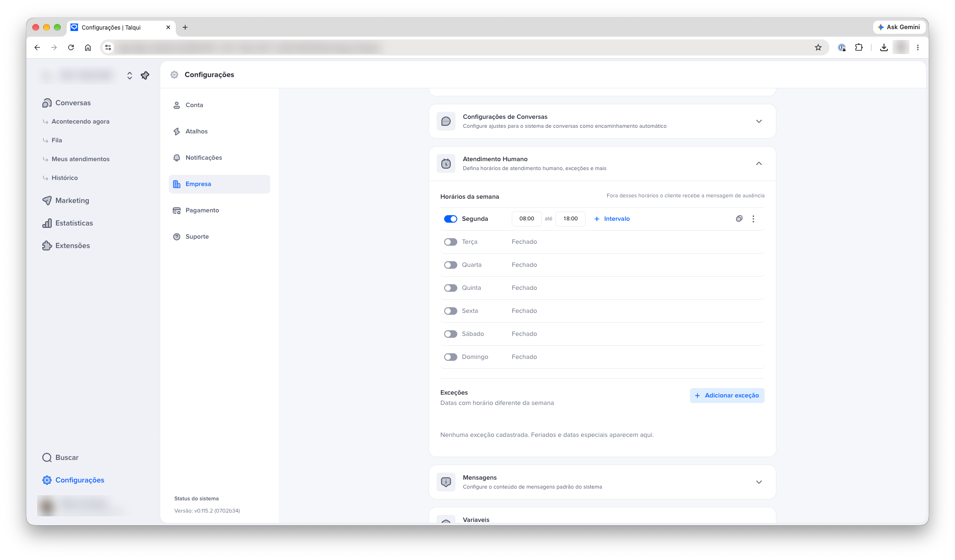Screen dimensions: 955x560
Task: Bookmark this page with the star icon
Action: pyautogui.click(x=818, y=47)
